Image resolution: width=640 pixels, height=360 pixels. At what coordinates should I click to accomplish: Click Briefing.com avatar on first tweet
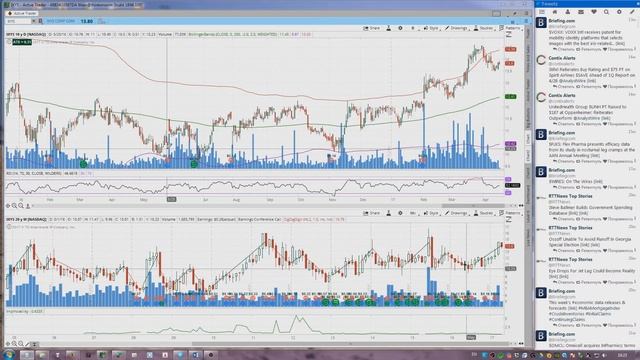click(x=541, y=23)
